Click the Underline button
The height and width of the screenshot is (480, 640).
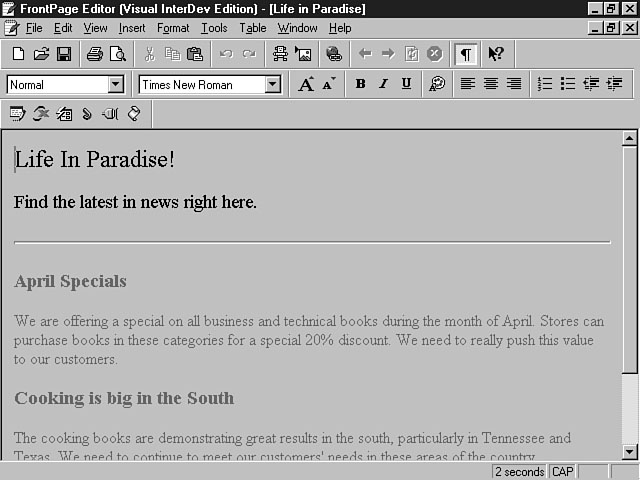click(406, 84)
